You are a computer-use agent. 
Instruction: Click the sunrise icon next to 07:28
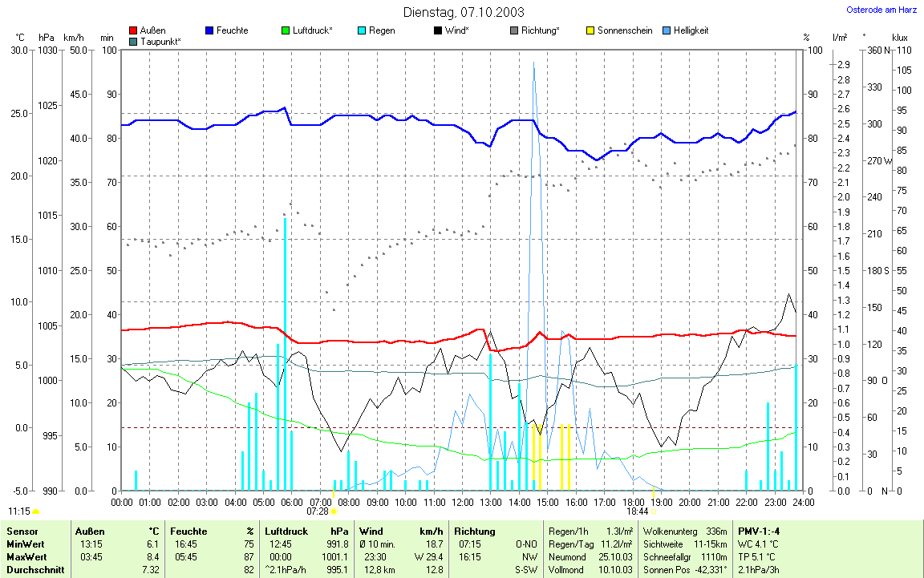pos(334,511)
